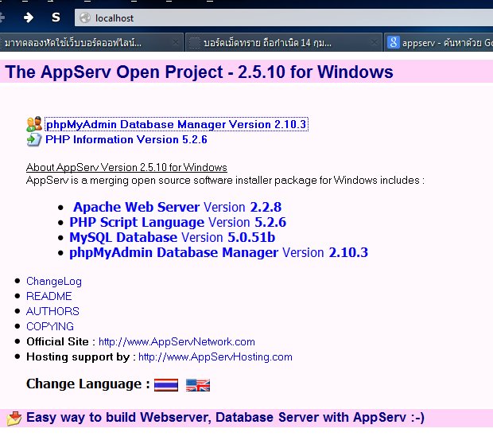Click the AppServ Open Project page heading
Viewport: 493px width, 448px height.
tap(199, 72)
